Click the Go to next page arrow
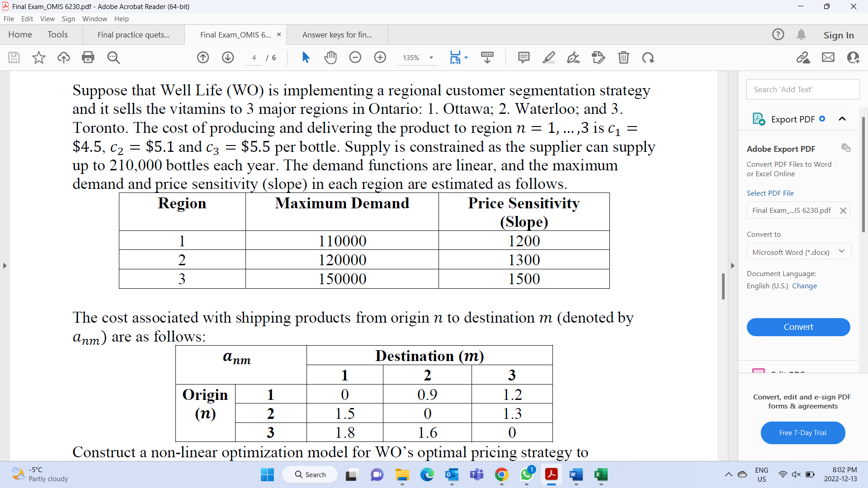 [x=228, y=57]
